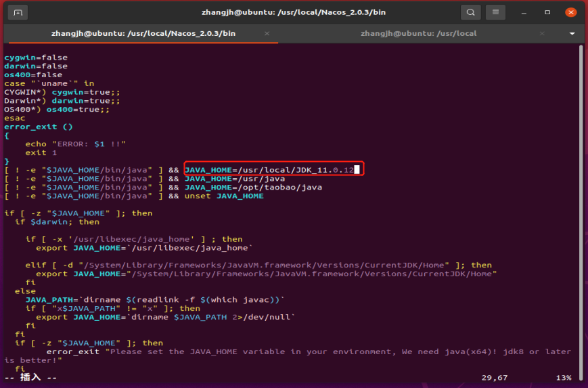Viewport: 588px width, 388px height.
Task: Click the error_exit "Please set the JAVA_HOME line
Action: [x=309, y=351]
